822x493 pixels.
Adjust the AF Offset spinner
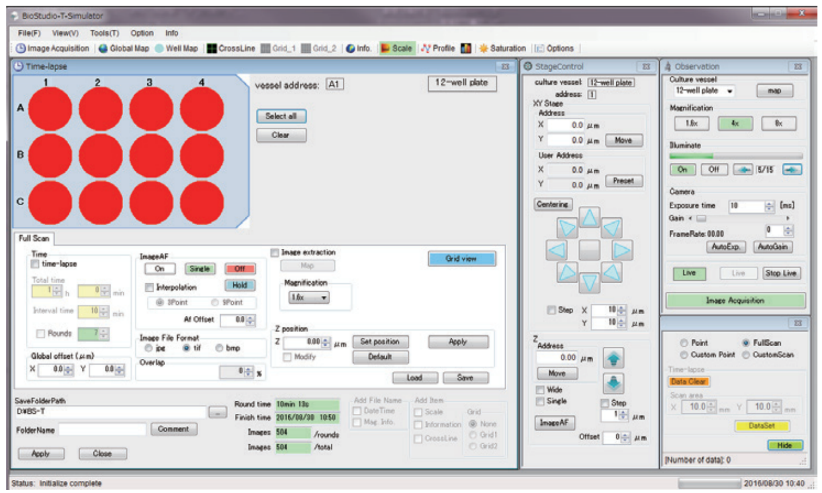click(x=251, y=319)
